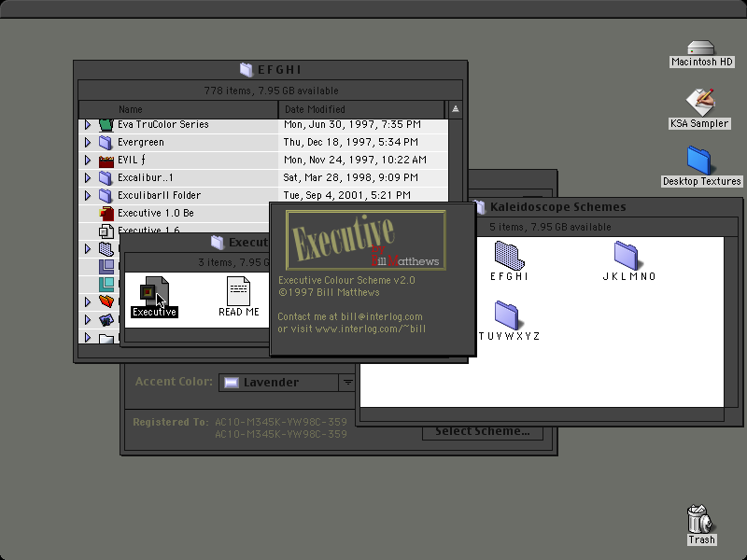Click the folder icon in the Executive window title
The height and width of the screenshot is (560, 747).
tap(218, 243)
